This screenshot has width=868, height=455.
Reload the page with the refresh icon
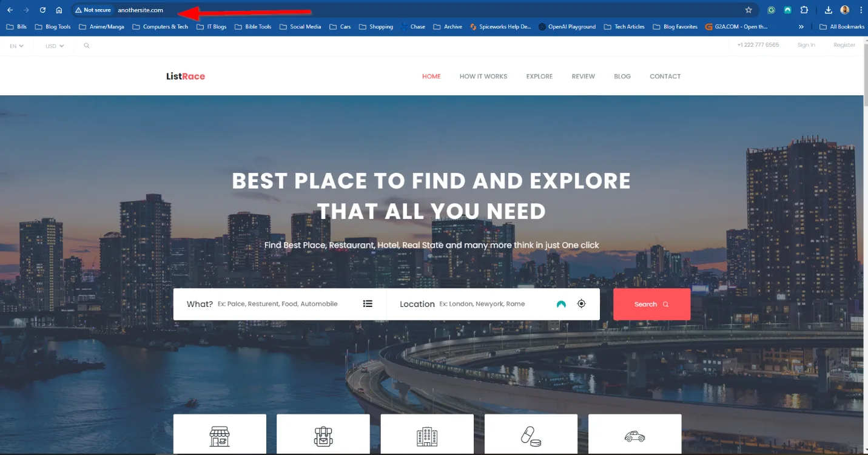tap(42, 10)
